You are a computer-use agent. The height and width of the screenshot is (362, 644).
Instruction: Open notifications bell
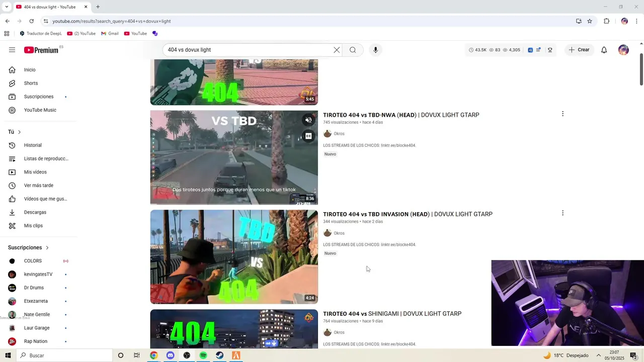pyautogui.click(x=604, y=50)
